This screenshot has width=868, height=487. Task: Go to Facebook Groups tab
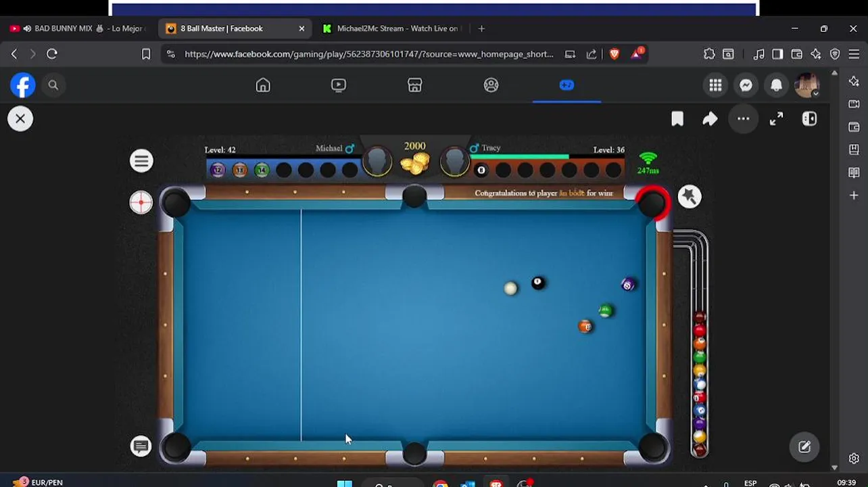point(491,85)
